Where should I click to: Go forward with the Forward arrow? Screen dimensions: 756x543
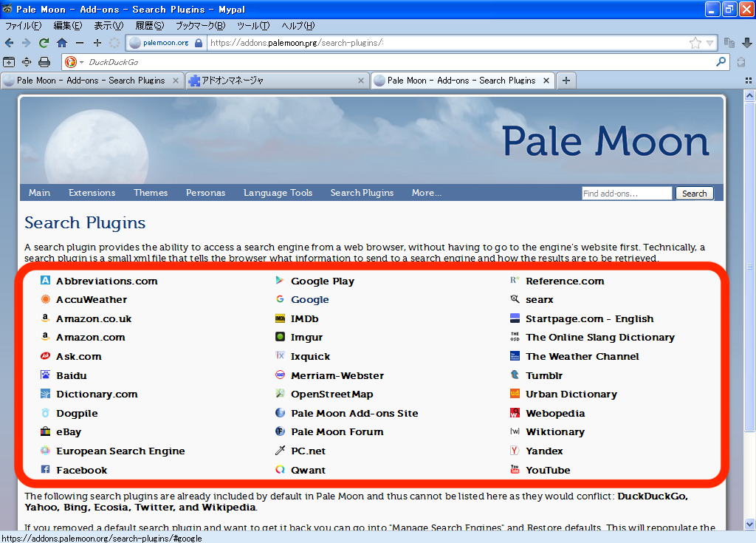[26, 43]
